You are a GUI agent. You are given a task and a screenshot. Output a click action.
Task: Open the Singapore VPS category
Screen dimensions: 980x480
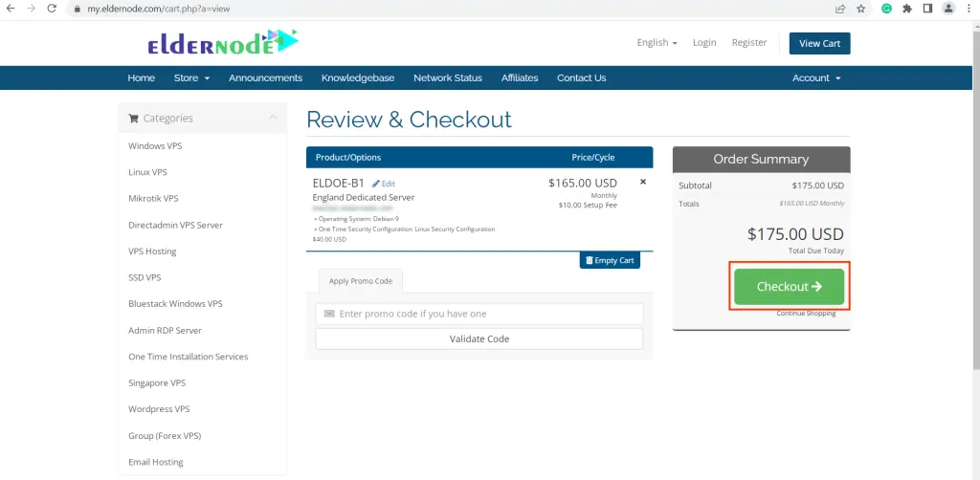pyautogui.click(x=157, y=382)
